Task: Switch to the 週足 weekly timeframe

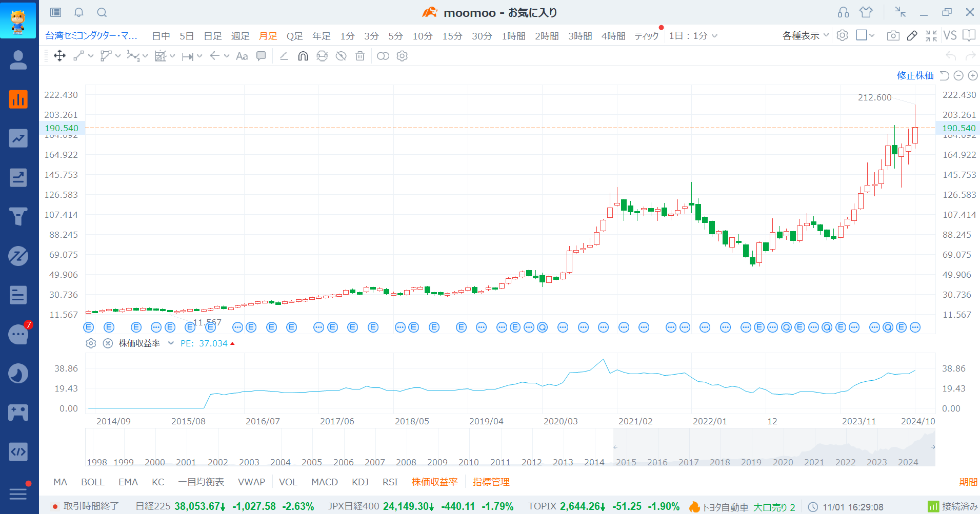Action: click(240, 36)
